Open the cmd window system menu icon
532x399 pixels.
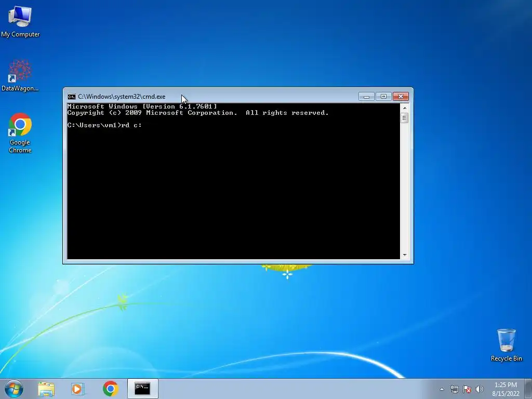tap(71, 97)
